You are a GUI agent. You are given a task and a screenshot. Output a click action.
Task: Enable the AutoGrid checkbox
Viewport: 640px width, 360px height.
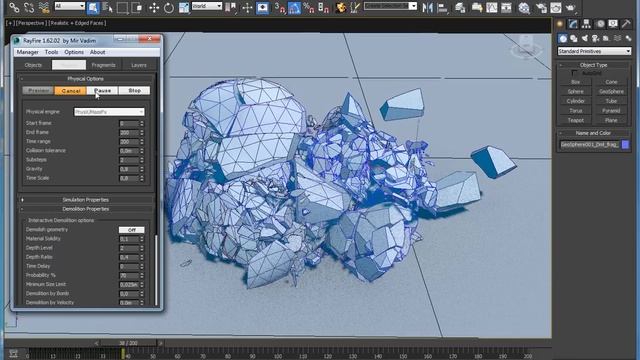pos(575,73)
